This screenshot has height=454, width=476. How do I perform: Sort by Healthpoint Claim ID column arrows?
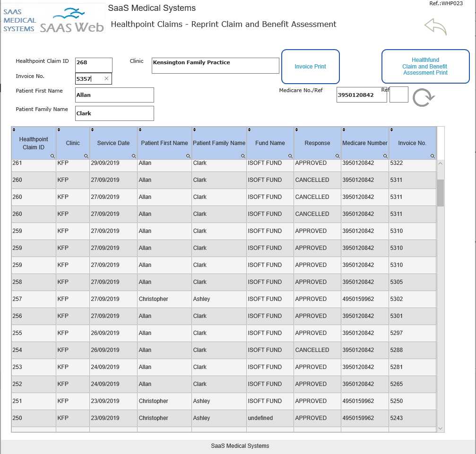14,129
